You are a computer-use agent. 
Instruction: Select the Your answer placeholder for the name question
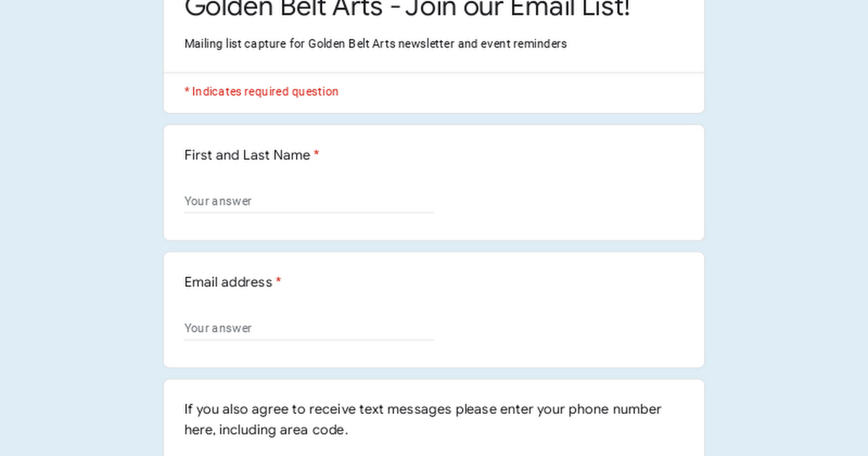[218, 200]
